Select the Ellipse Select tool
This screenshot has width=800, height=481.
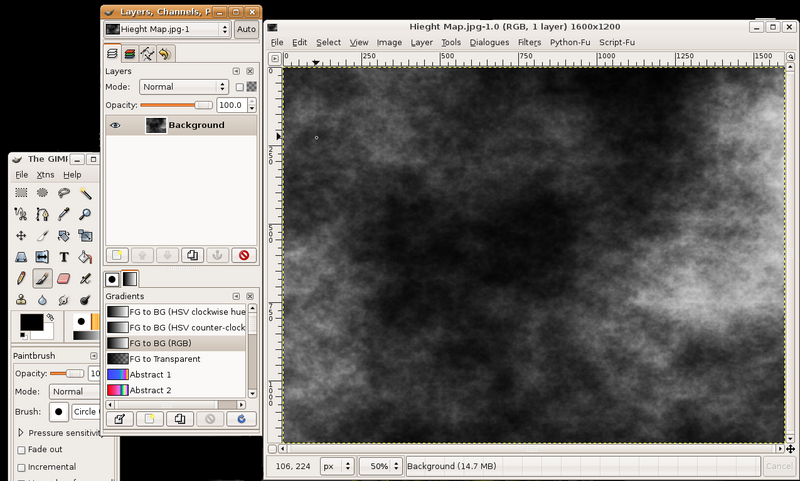(42, 193)
